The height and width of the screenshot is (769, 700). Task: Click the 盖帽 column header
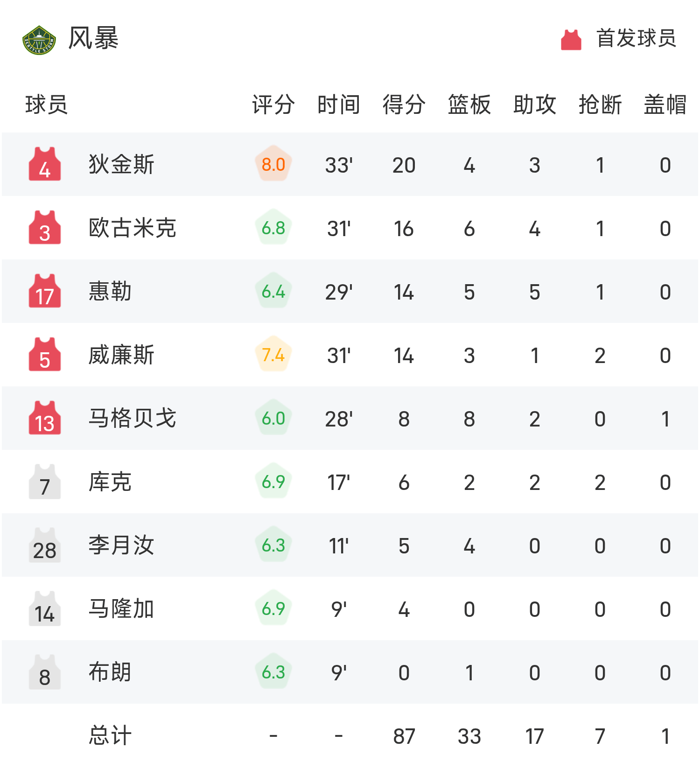(665, 105)
